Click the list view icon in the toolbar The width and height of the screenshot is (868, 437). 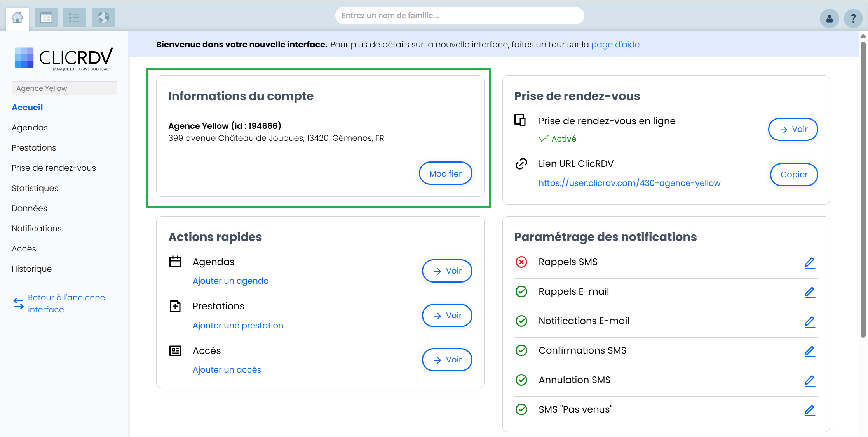click(x=74, y=17)
